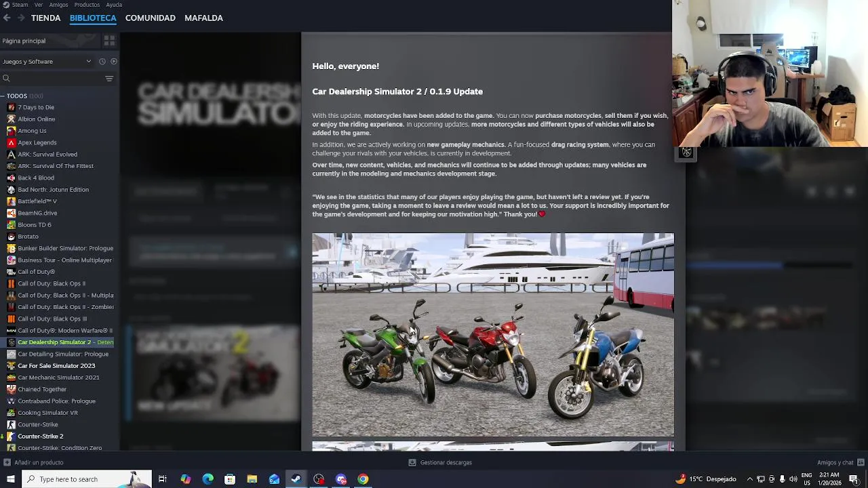
Task: Click the Apex Legends game icon
Action: (11, 142)
